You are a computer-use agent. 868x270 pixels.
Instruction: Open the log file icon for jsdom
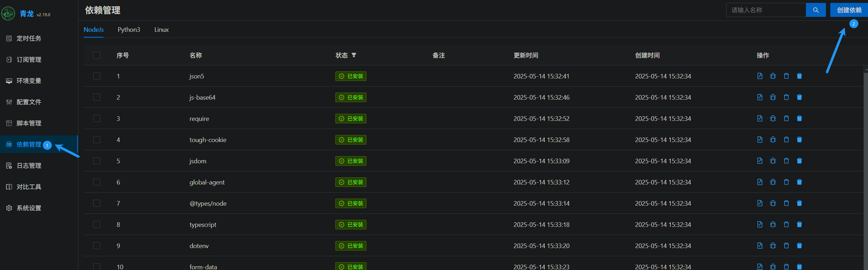pyautogui.click(x=760, y=161)
